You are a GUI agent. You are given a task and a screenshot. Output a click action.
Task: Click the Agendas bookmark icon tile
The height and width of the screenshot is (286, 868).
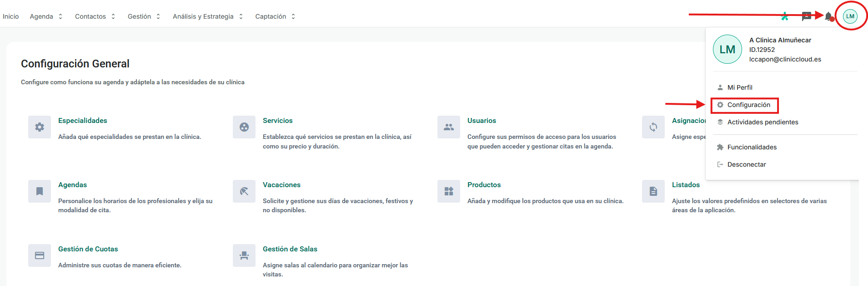(40, 191)
